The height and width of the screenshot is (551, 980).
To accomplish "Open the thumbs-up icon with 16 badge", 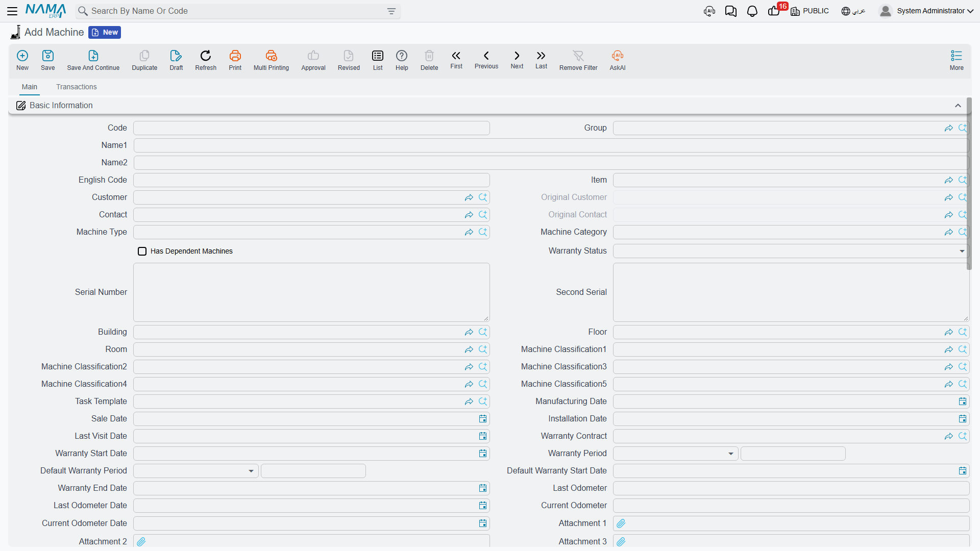I will [x=774, y=11].
